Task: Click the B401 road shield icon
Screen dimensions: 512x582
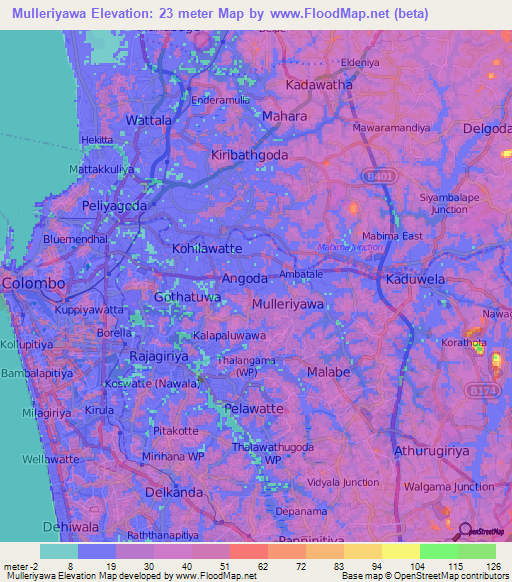Action: click(379, 176)
